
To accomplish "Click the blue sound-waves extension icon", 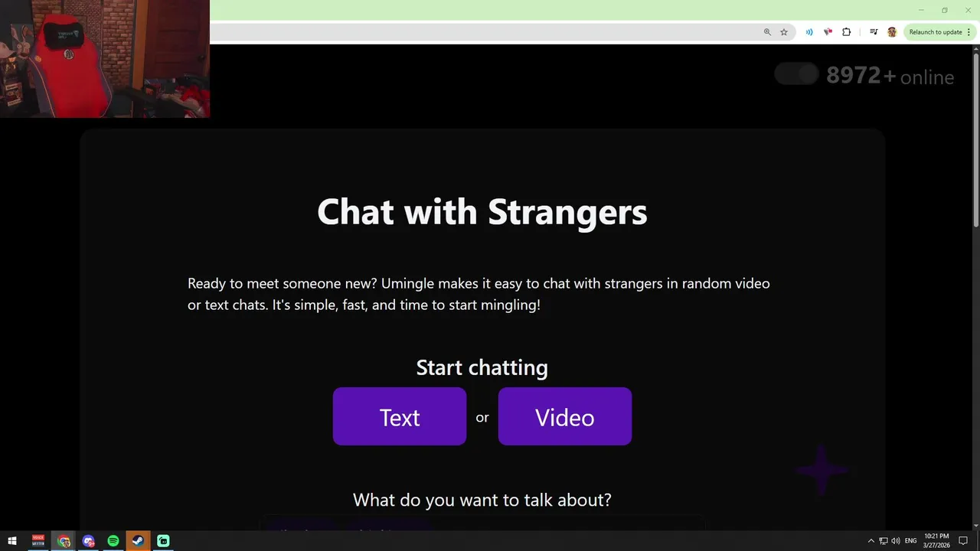I will [809, 32].
